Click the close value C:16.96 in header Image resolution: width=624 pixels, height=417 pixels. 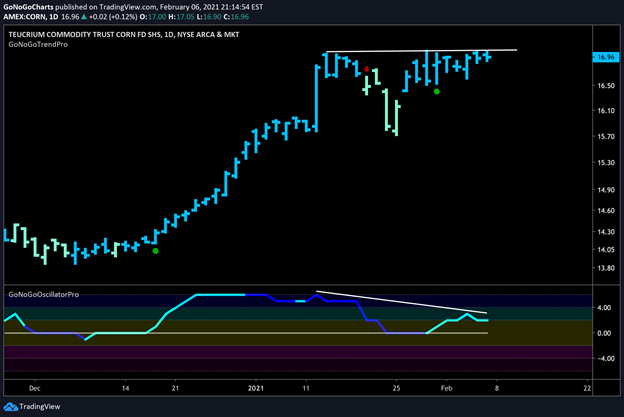(x=236, y=17)
